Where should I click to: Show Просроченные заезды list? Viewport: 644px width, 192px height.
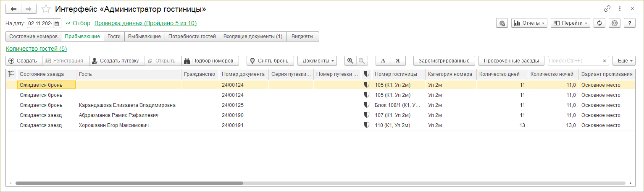coord(511,61)
